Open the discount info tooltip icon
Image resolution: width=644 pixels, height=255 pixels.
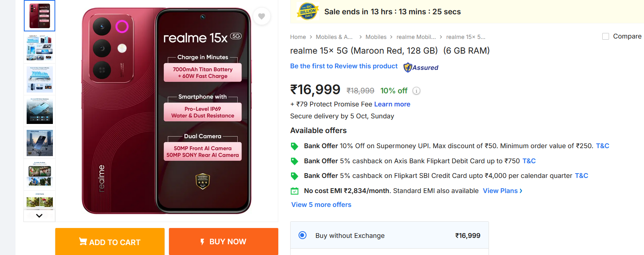pyautogui.click(x=416, y=91)
